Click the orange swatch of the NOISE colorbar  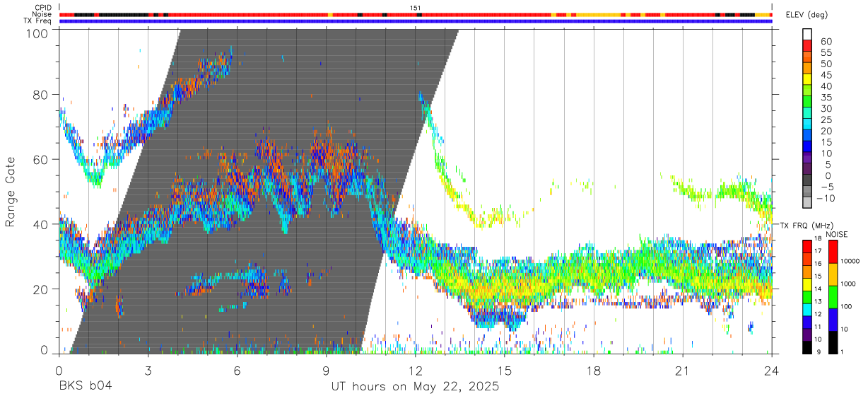coord(833,274)
